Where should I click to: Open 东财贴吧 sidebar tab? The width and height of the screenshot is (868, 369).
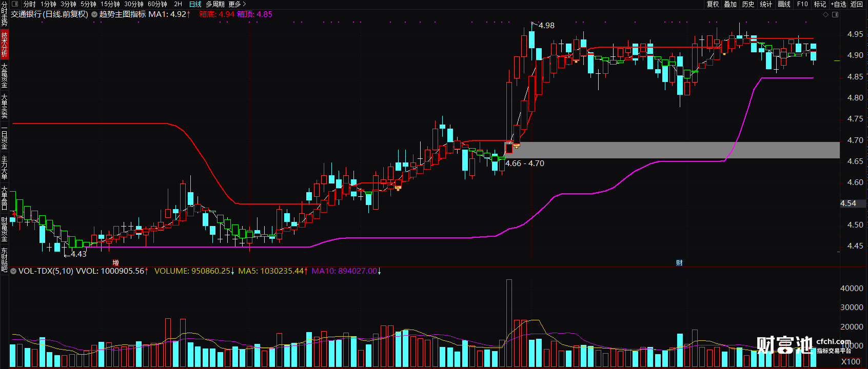tap(4, 260)
